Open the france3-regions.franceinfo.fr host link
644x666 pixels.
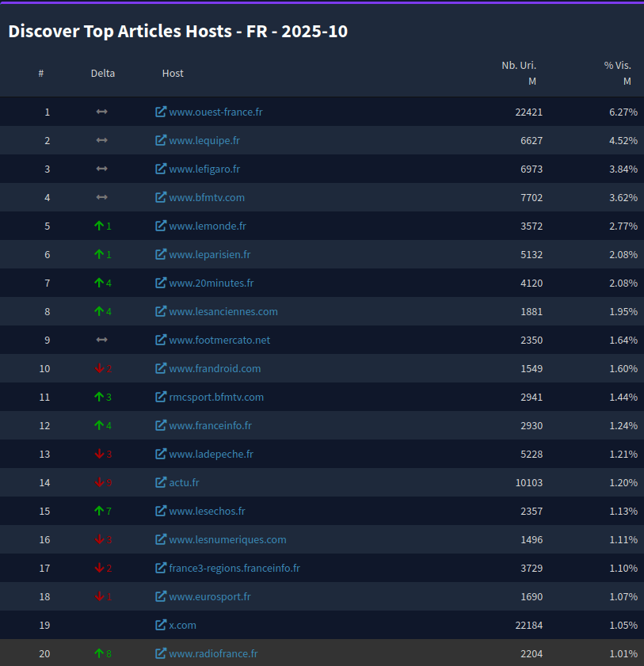point(234,568)
